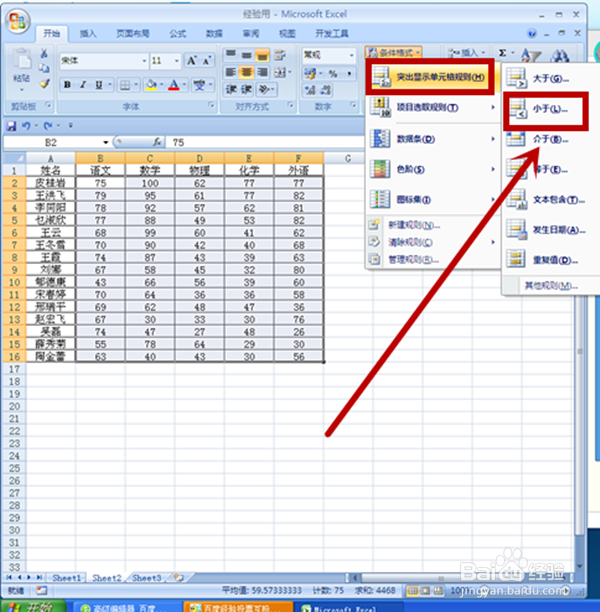Choose 色阶(S) menu item
The image size is (600, 612).
[x=433, y=169]
